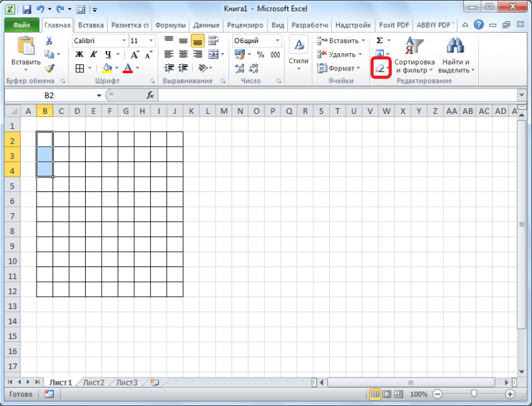Image resolution: width=532 pixels, height=406 pixels.
Task: Select the Format Painter brush
Action: click(x=49, y=68)
